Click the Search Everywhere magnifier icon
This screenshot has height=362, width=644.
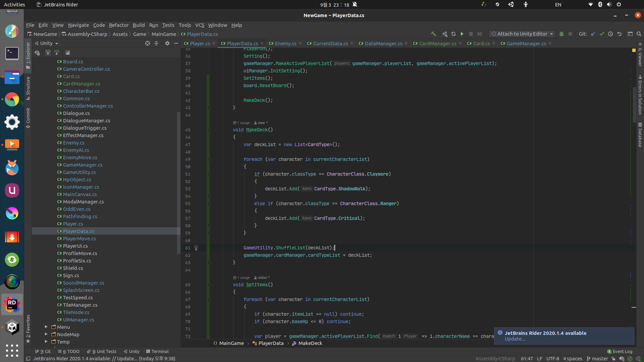pos(639,34)
